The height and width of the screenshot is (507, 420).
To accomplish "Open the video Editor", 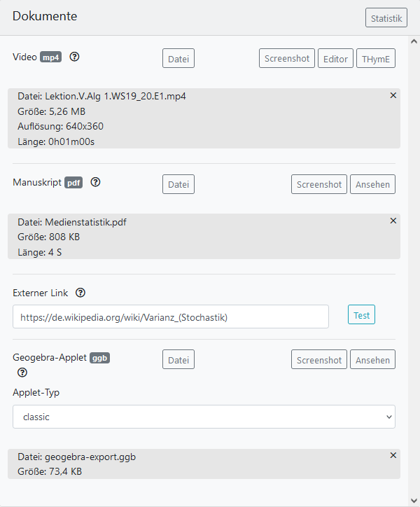I will click(335, 59).
